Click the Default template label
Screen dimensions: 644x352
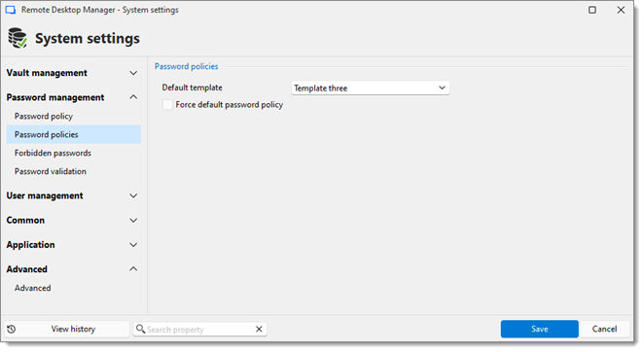(x=193, y=88)
